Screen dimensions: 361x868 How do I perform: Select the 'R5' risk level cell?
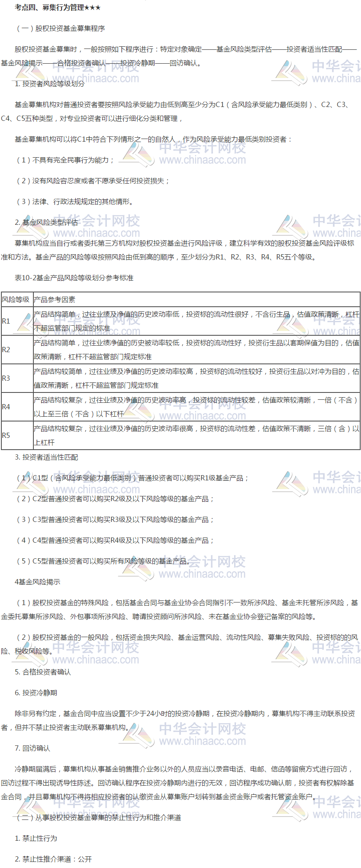[17, 435]
